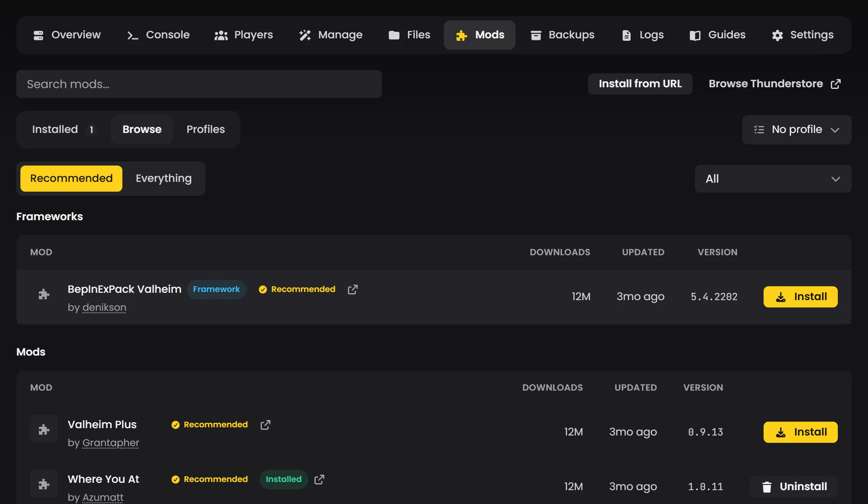Show the Installed mods sub-tab
The height and width of the screenshot is (504, 868).
[64, 130]
